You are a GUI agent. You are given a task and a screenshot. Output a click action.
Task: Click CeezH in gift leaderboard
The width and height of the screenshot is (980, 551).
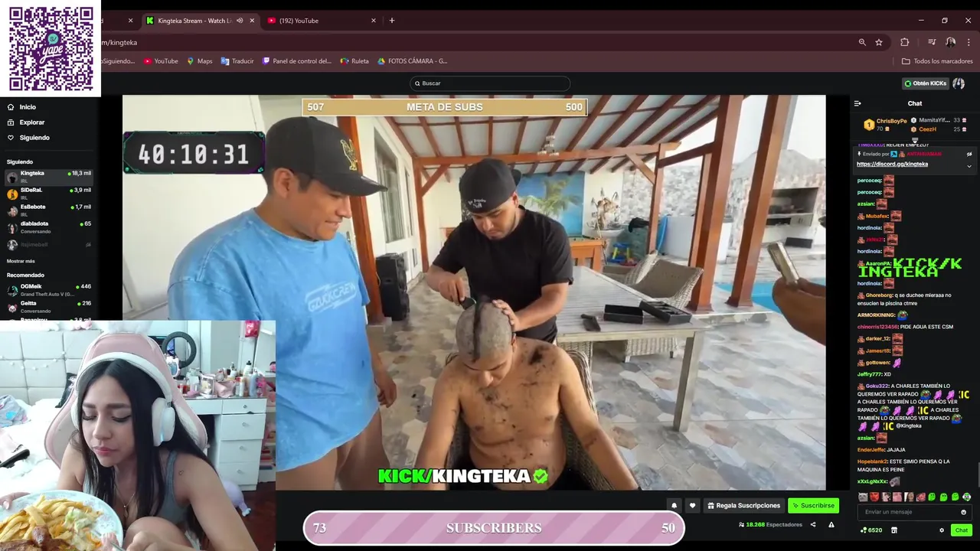click(x=927, y=129)
